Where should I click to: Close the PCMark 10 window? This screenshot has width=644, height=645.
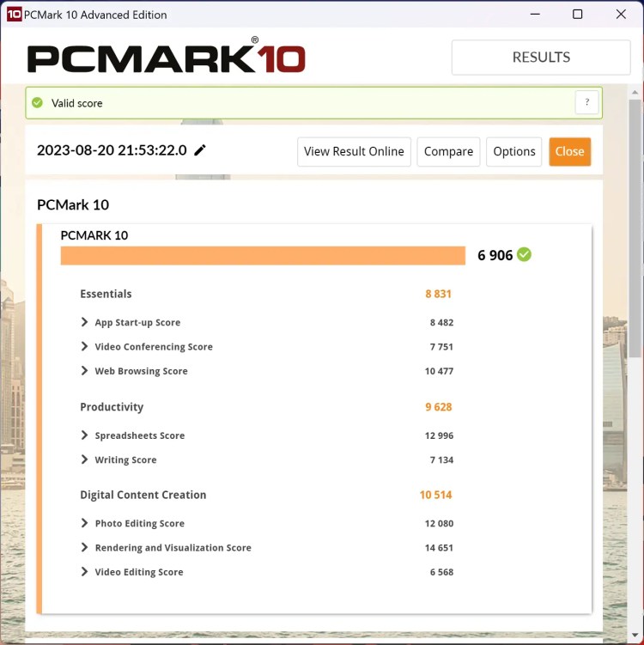[x=621, y=15]
